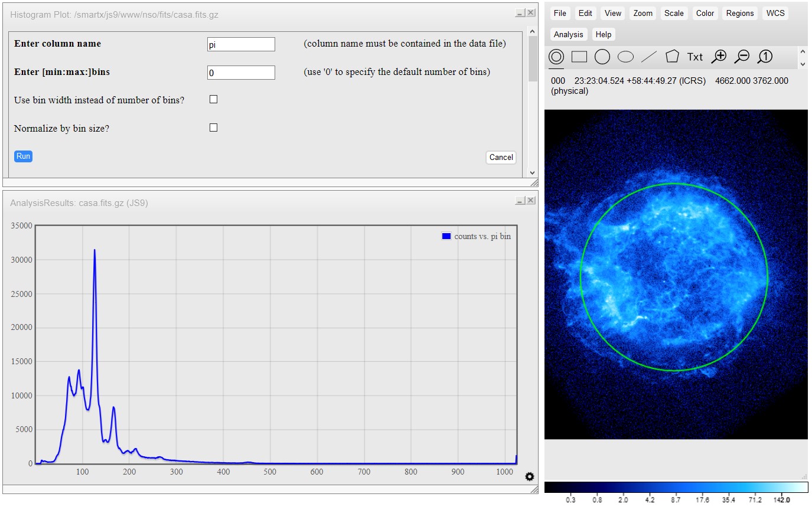Click the zoom out magnifier icon
This screenshot has width=812, height=510.
(742, 57)
